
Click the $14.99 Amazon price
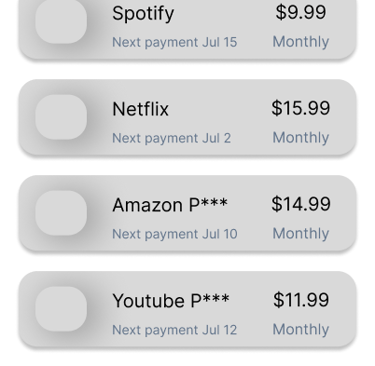click(301, 204)
